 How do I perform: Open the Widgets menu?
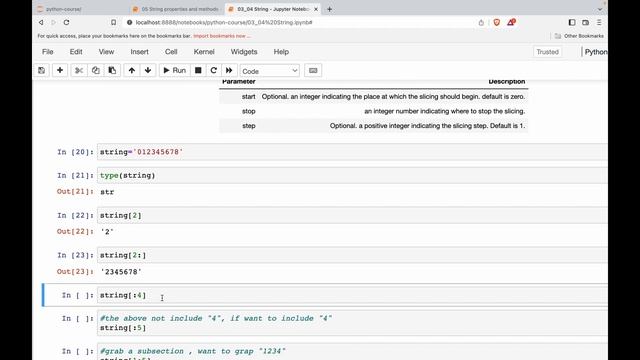point(244,52)
